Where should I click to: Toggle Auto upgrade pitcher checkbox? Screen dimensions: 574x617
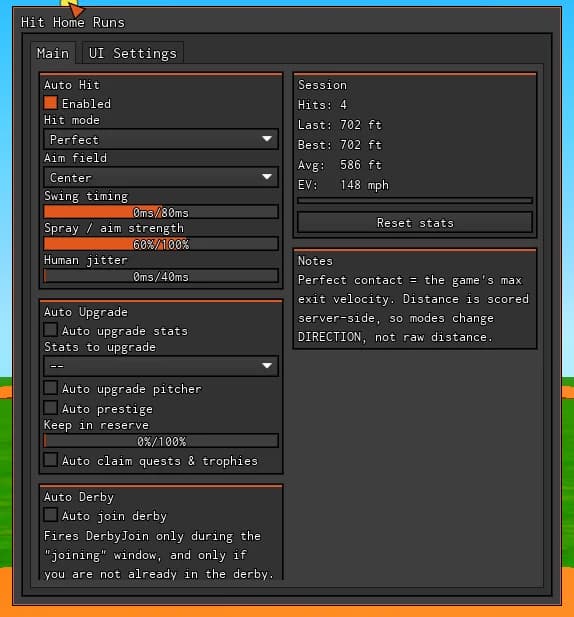[50, 388]
